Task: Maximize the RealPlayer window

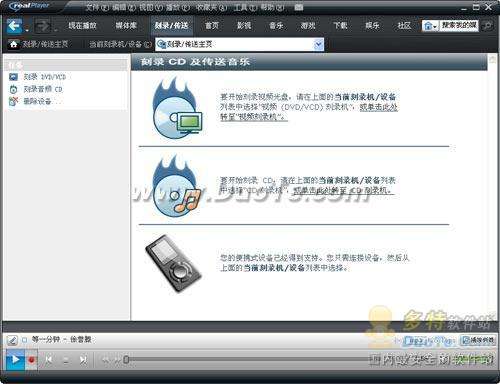Action: pyautogui.click(x=476, y=7)
